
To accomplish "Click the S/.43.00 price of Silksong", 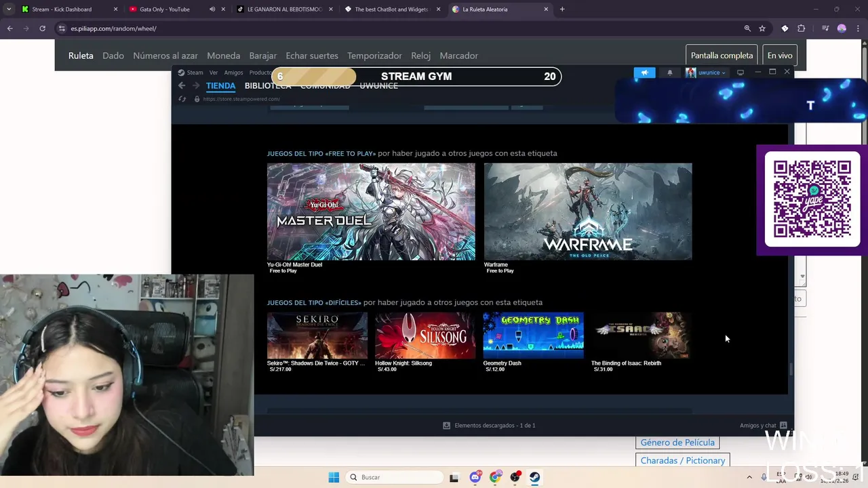I will click(x=387, y=369).
